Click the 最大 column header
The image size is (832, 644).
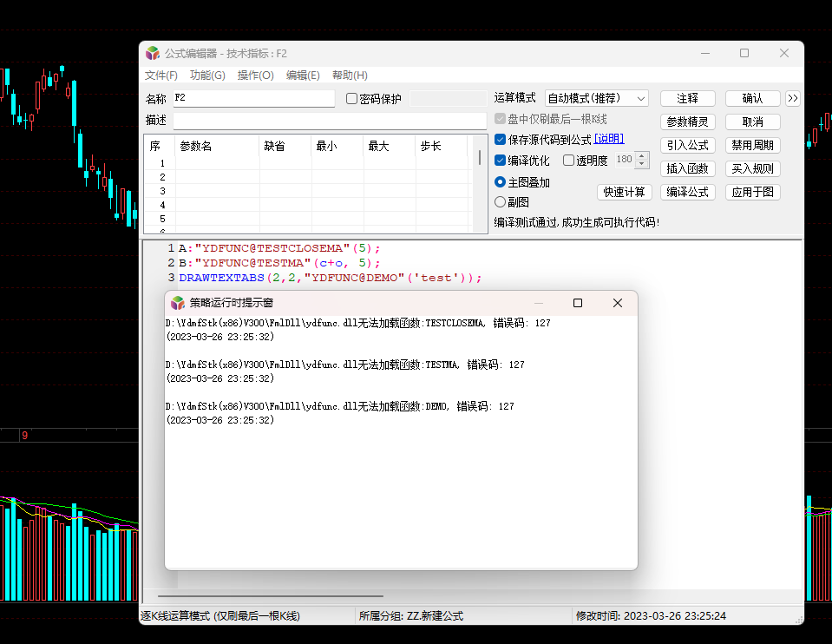tap(389, 146)
